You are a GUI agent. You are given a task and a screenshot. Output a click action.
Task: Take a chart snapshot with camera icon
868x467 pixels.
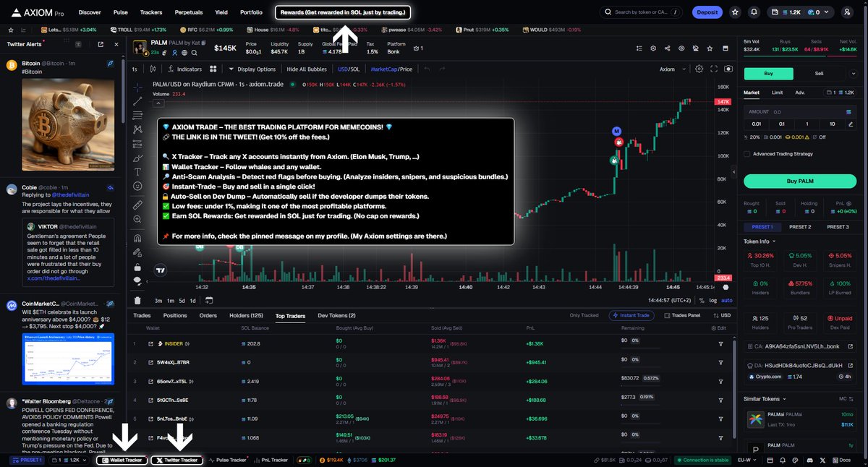click(728, 69)
